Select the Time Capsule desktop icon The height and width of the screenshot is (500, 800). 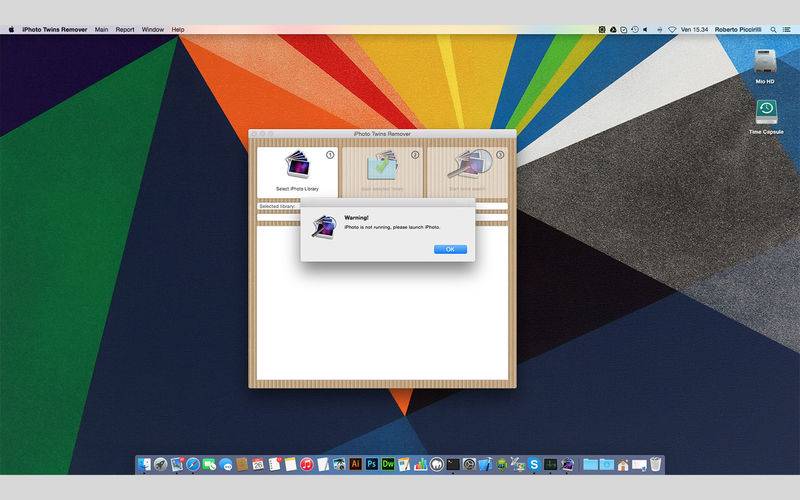(x=766, y=112)
